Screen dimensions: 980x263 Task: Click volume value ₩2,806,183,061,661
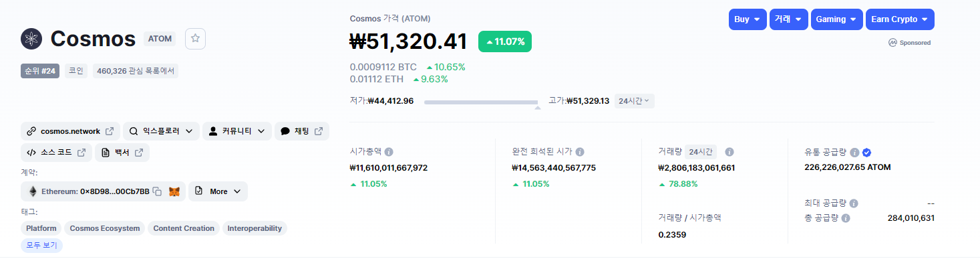[697, 167]
